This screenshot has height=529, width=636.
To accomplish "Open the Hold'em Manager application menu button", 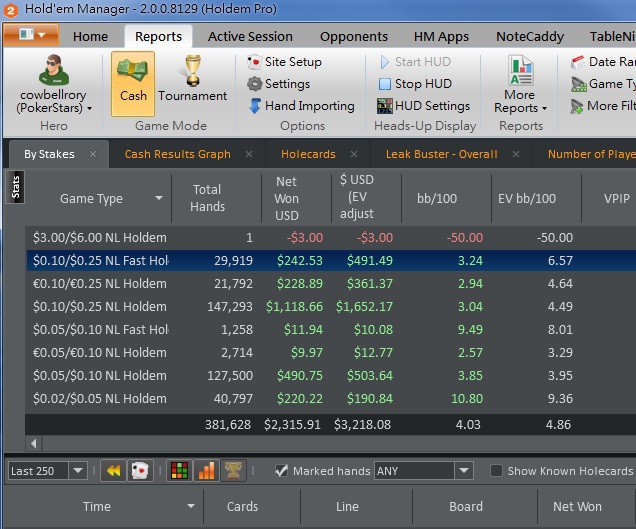I will coord(31,35).
